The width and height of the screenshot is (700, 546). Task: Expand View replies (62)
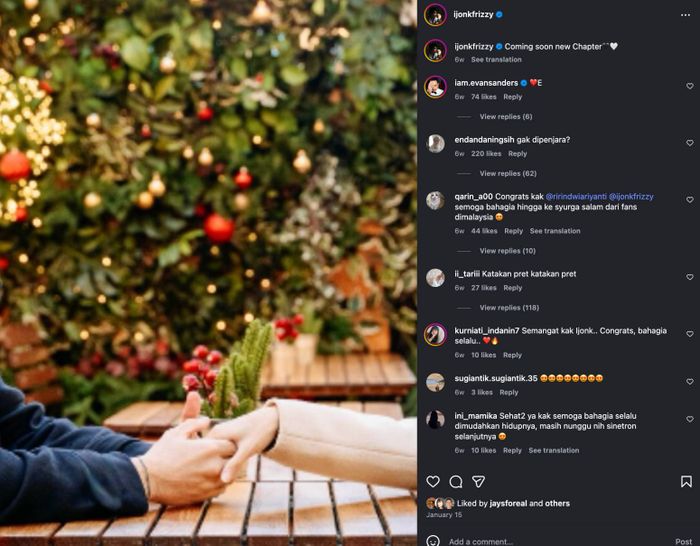[507, 174]
